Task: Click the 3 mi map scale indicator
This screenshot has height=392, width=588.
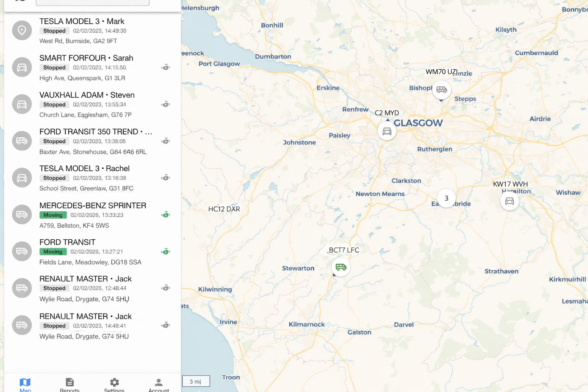Action: click(x=196, y=381)
